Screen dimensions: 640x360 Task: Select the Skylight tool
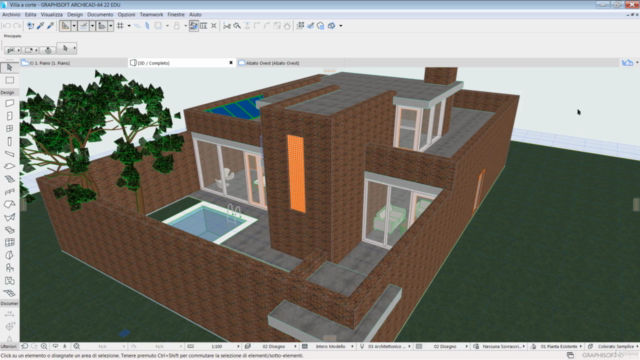[x=9, y=230]
